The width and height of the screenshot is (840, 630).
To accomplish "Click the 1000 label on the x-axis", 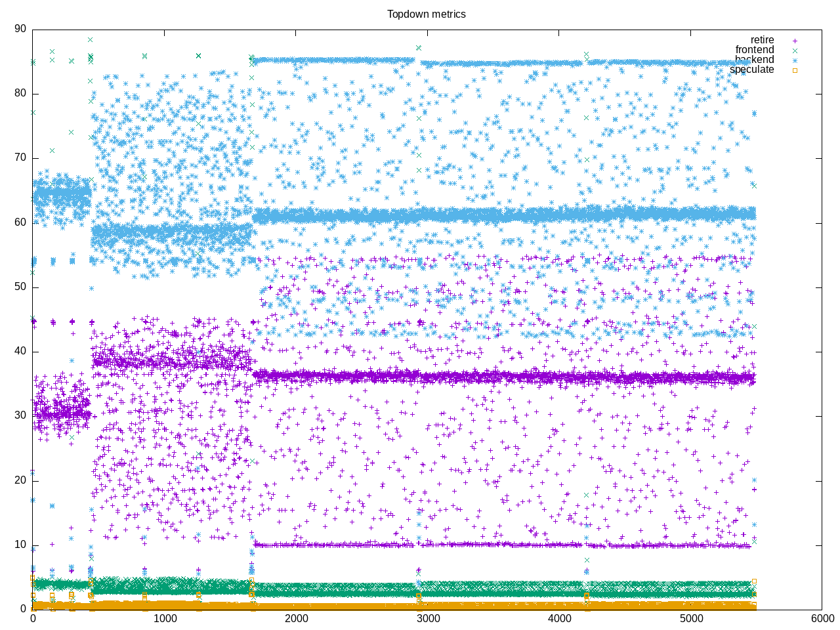I will click(x=164, y=619).
